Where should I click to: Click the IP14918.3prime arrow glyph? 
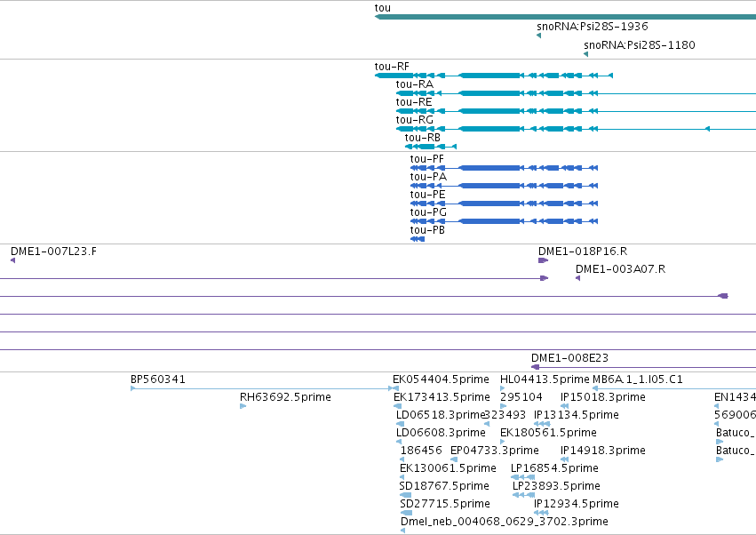point(565,459)
